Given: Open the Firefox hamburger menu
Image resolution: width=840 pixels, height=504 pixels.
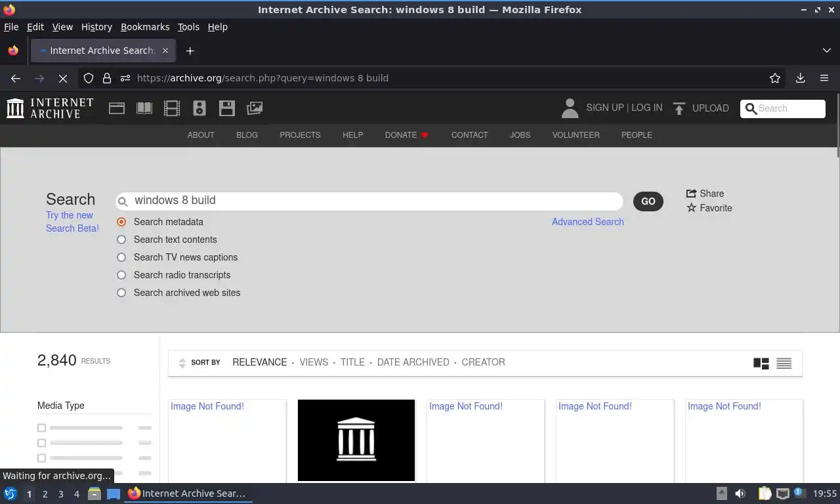Looking at the screenshot, I should coord(824,78).
